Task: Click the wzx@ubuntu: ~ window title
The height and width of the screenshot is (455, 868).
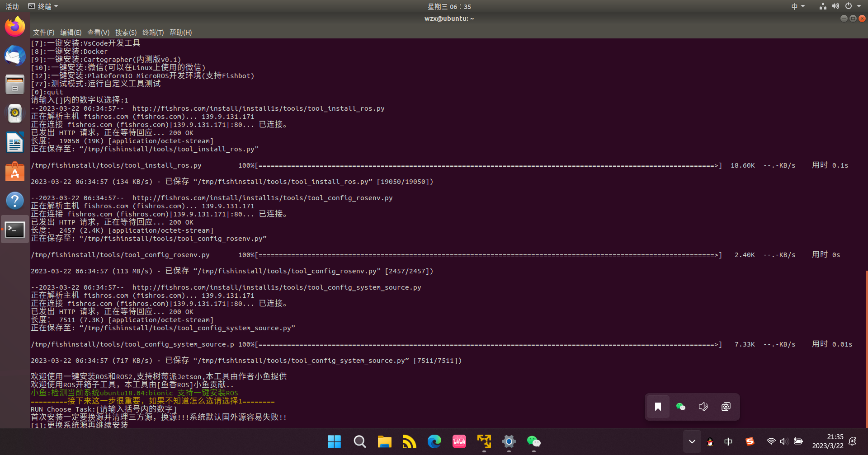Action: click(x=449, y=19)
